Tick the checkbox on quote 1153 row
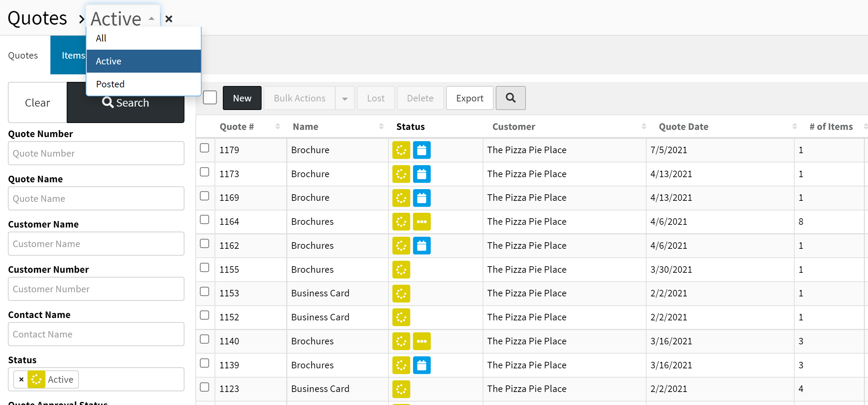The width and height of the screenshot is (868, 405). [x=205, y=292]
